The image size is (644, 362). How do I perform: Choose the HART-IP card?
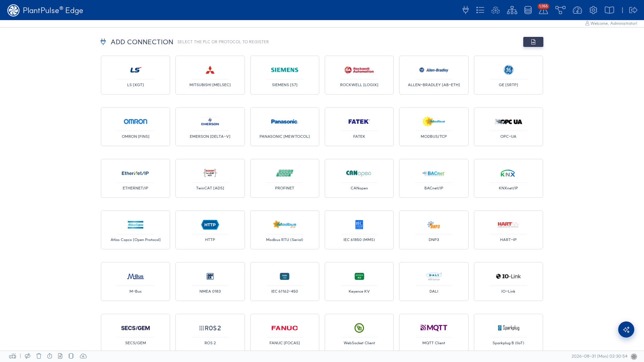click(x=508, y=230)
